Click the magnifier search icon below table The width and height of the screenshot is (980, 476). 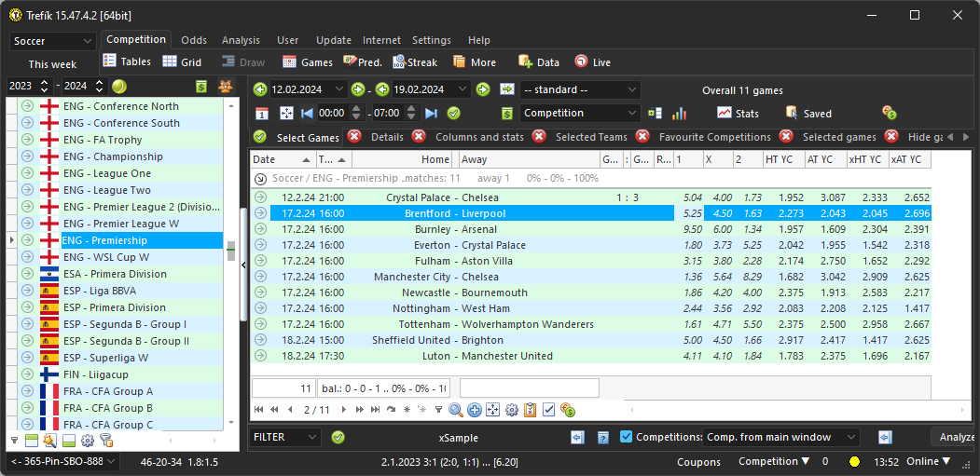(x=456, y=410)
